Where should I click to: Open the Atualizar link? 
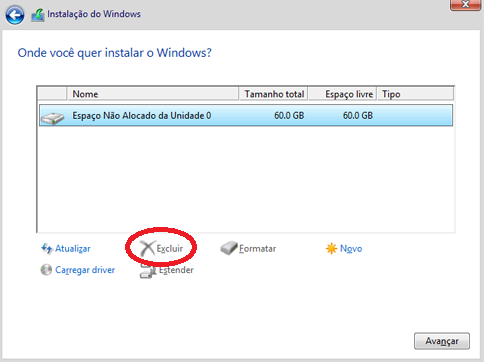73,249
